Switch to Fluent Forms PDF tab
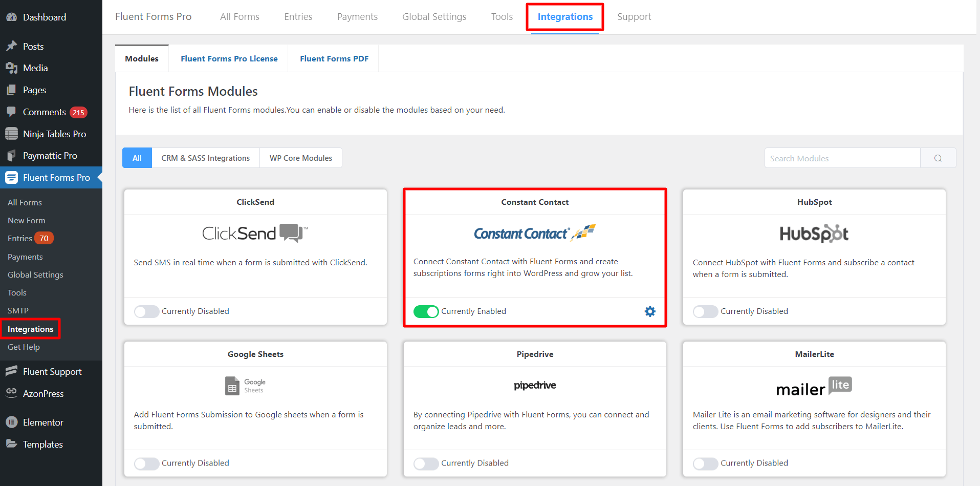Image resolution: width=980 pixels, height=486 pixels. coord(334,59)
